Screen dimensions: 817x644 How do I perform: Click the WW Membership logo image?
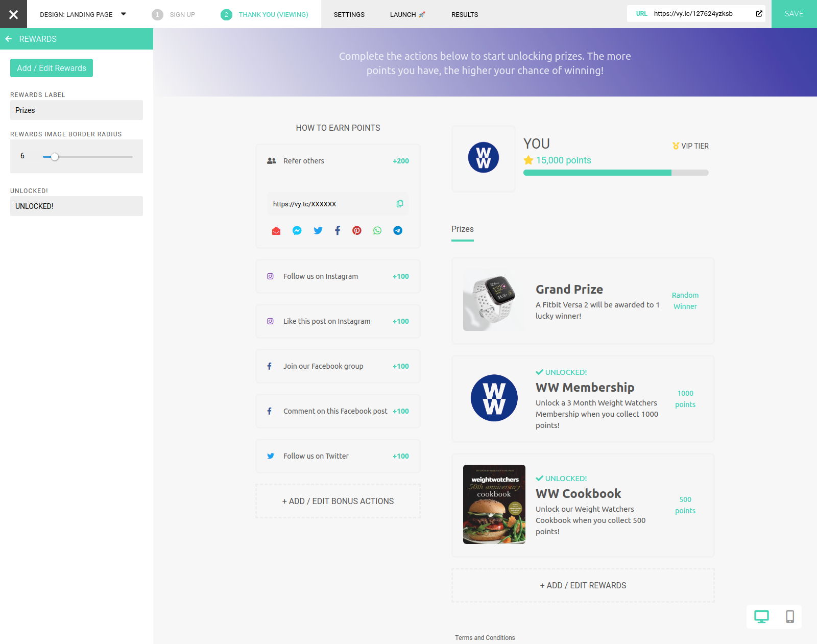click(494, 398)
